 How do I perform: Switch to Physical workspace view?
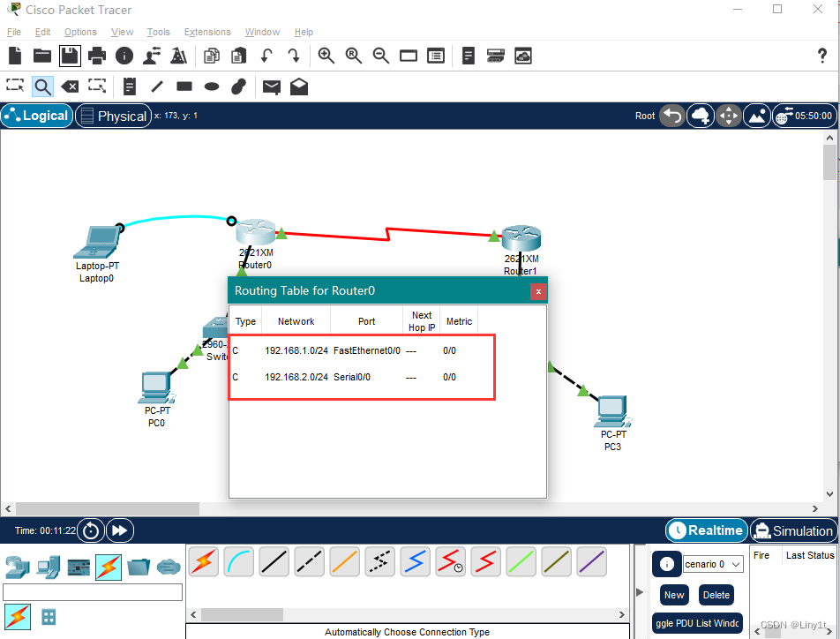[114, 116]
